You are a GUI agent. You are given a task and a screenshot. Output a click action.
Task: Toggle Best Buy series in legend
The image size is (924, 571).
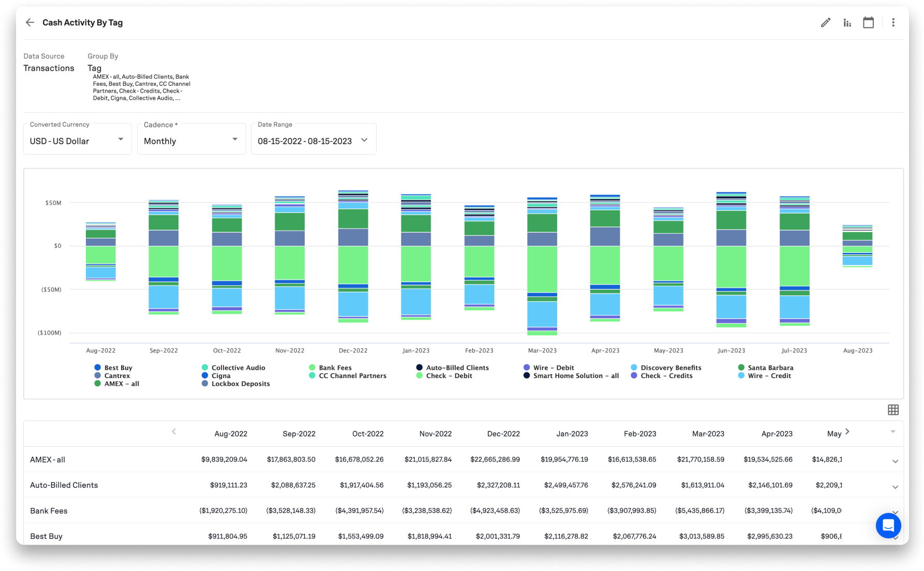point(118,368)
